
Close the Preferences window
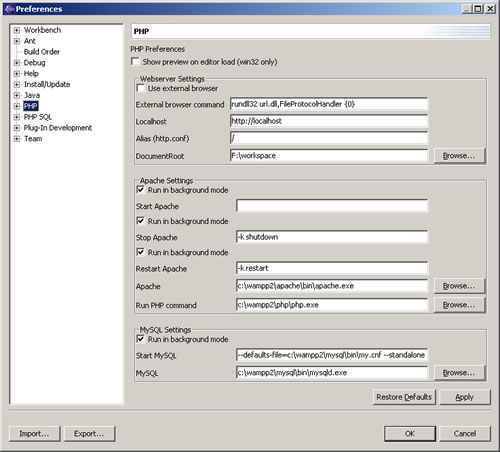click(x=490, y=9)
